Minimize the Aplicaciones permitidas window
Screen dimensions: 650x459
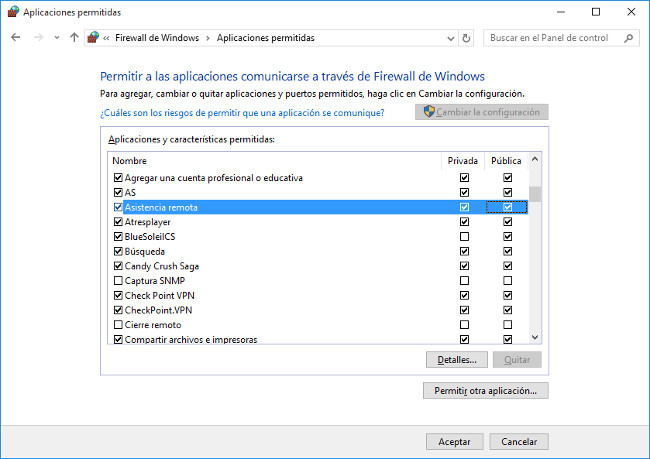tap(561, 12)
